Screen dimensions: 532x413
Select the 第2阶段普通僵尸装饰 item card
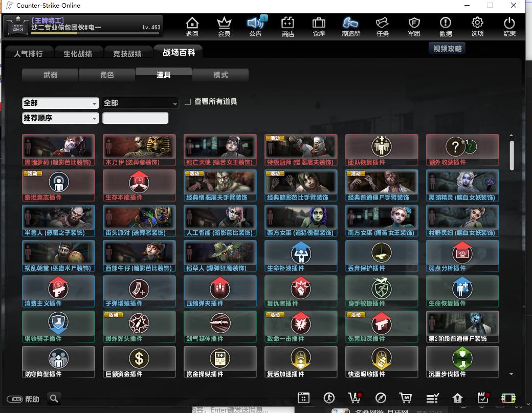462,327
